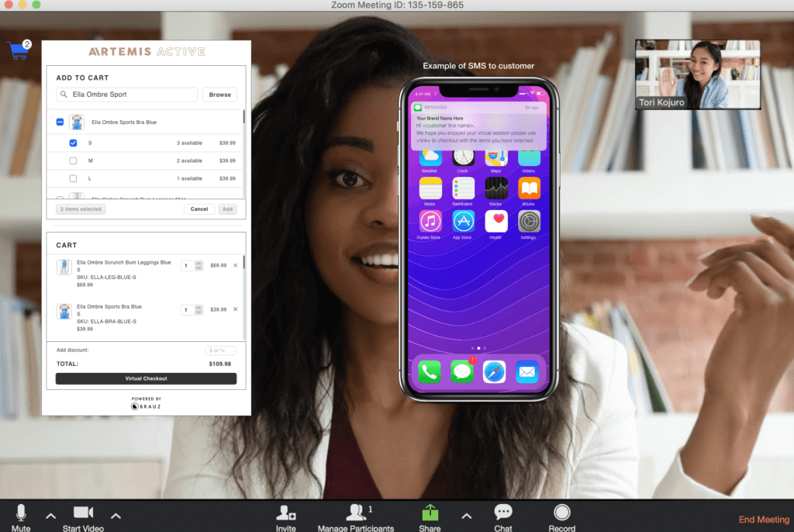The width and height of the screenshot is (794, 532).
Task: Open the shopping cart icon with badge 2
Action: [x=19, y=50]
